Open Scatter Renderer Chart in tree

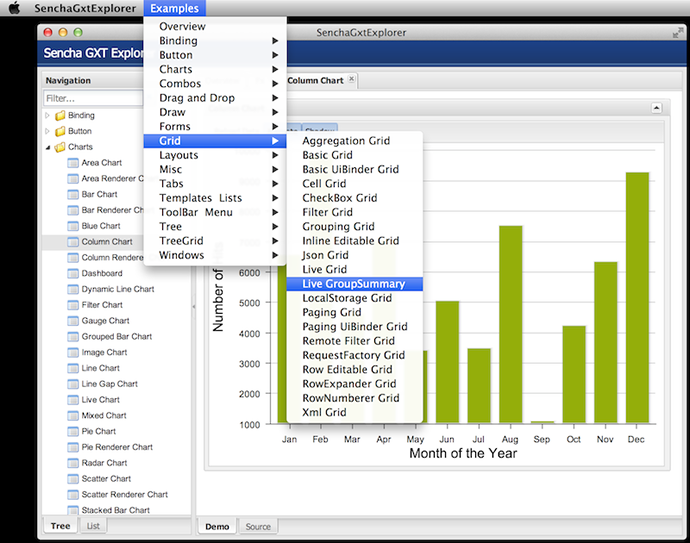click(125, 495)
